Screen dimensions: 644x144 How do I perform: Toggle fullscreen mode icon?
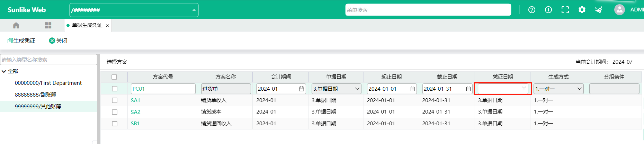[565, 10]
